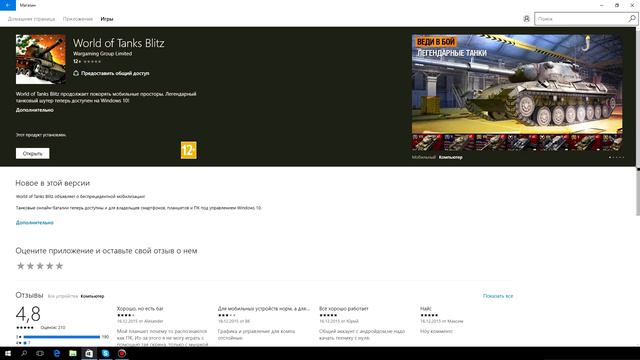Open the review Все хорошо работает
The height and width of the screenshot is (360, 640).
coord(344,309)
